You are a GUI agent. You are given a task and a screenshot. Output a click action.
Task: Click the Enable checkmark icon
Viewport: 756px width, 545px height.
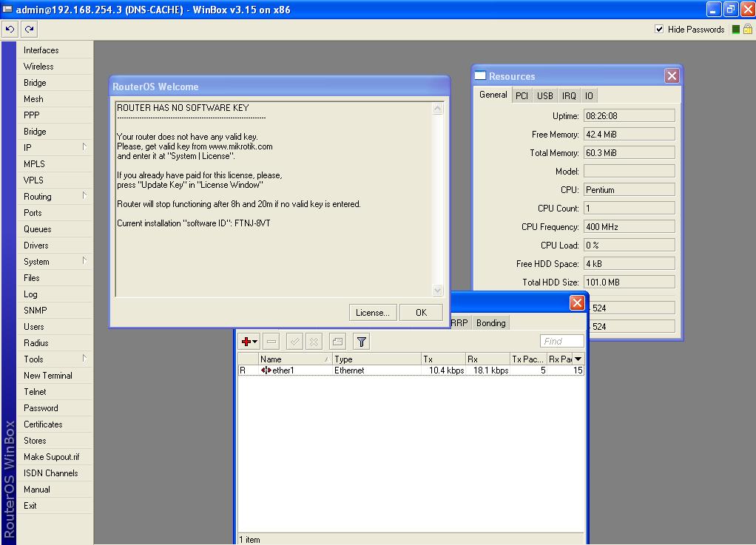coord(294,342)
